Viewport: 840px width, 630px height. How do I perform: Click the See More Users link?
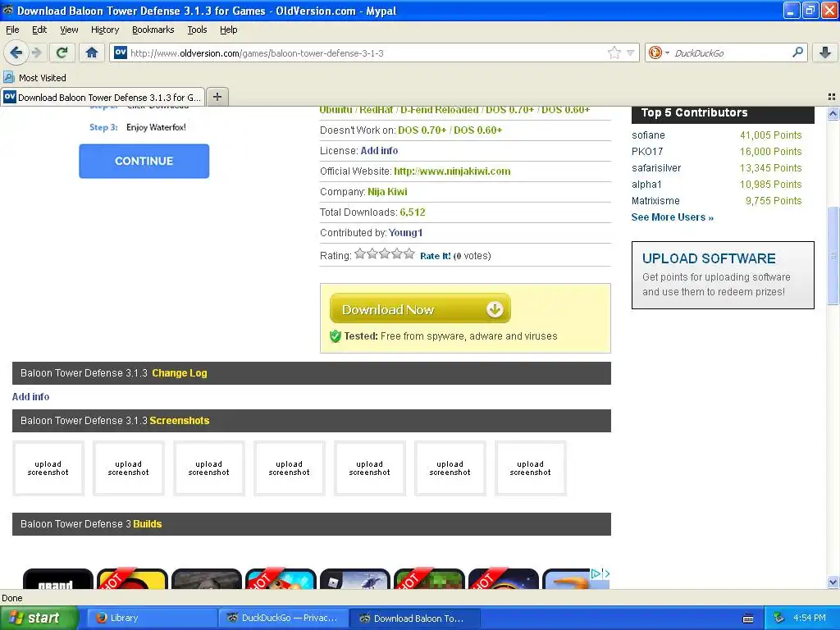pos(673,217)
